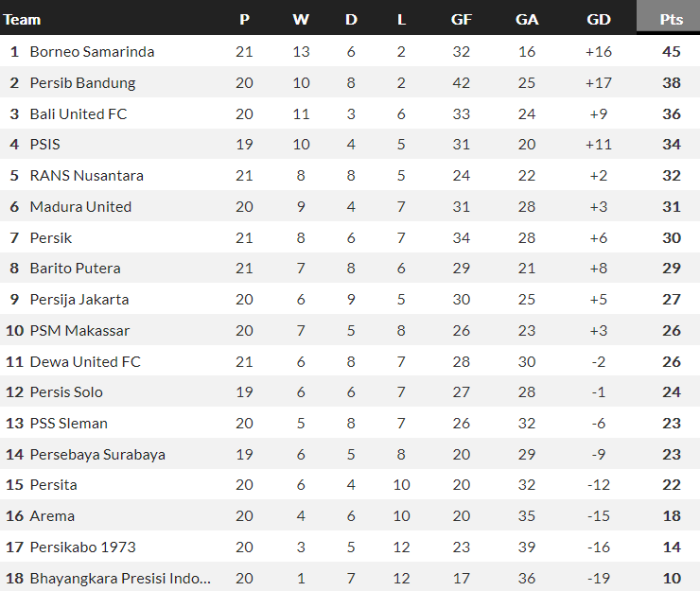Open Borneo Samarinda team link

coord(92,51)
